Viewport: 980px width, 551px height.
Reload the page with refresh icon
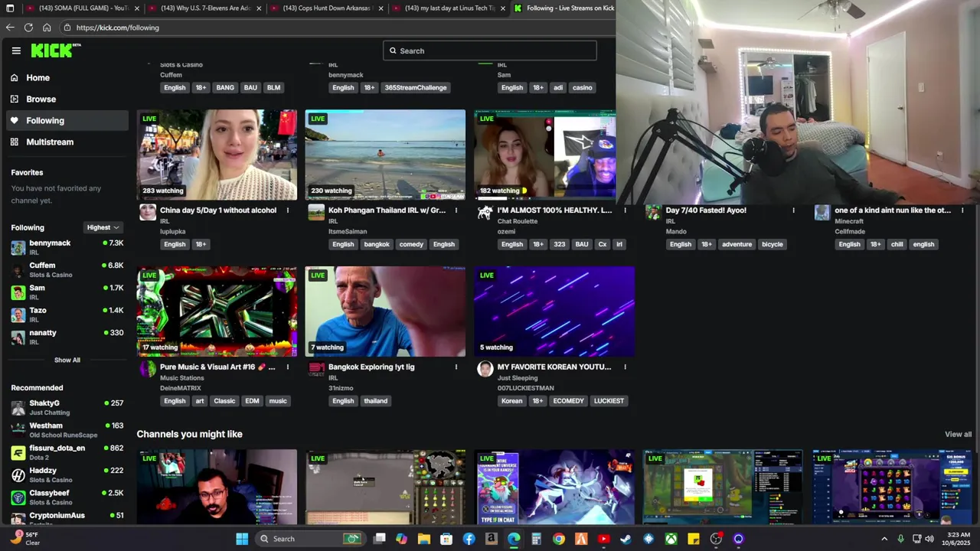(28, 27)
